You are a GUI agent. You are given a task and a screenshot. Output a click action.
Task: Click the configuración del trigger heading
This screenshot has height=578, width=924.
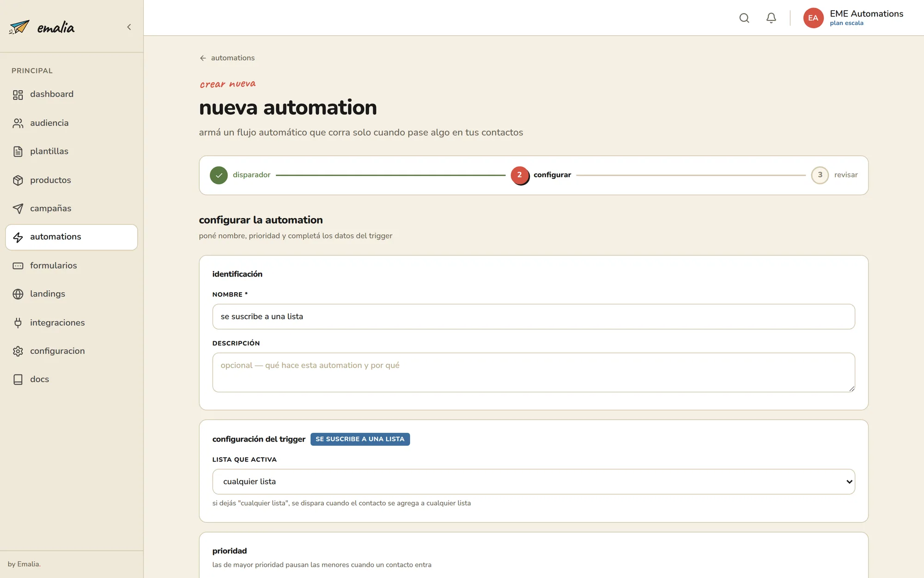point(259,439)
